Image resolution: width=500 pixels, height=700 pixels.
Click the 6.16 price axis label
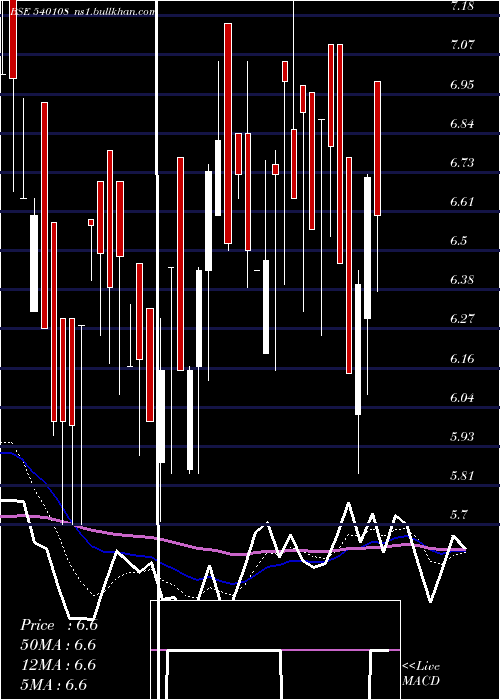[x=462, y=358]
